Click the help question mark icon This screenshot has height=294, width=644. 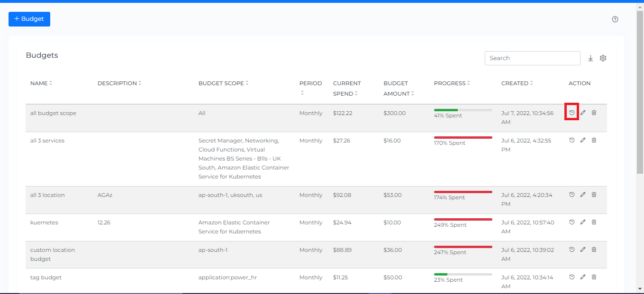coord(615,19)
